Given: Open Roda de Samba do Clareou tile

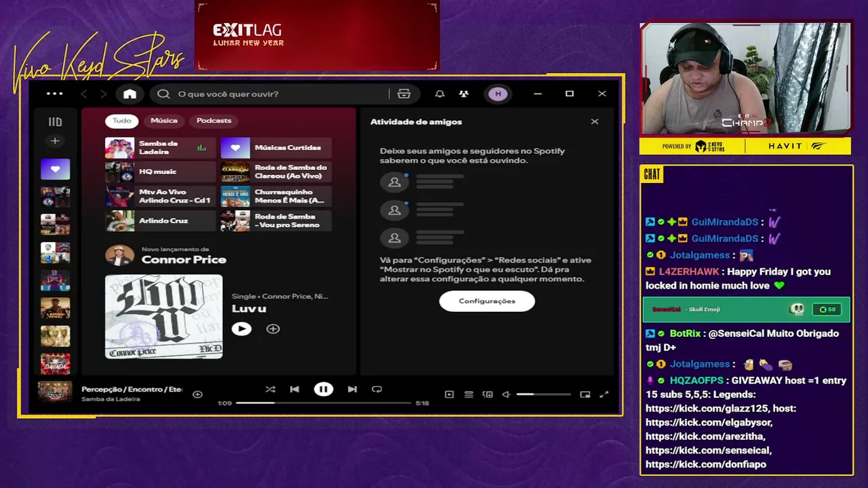Looking at the screenshot, I should pos(276,172).
